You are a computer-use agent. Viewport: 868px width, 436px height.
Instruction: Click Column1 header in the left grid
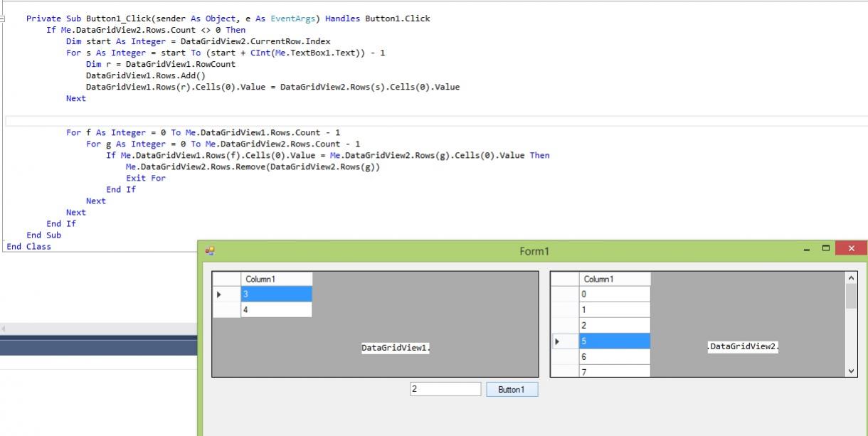click(276, 279)
